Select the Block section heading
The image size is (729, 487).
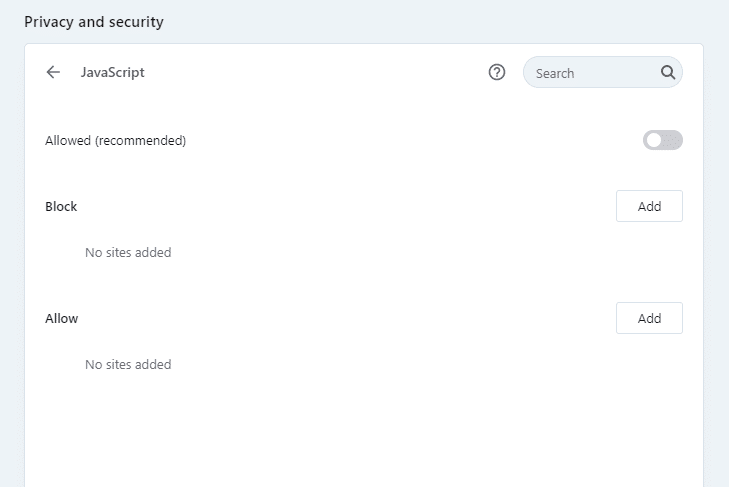(61, 207)
